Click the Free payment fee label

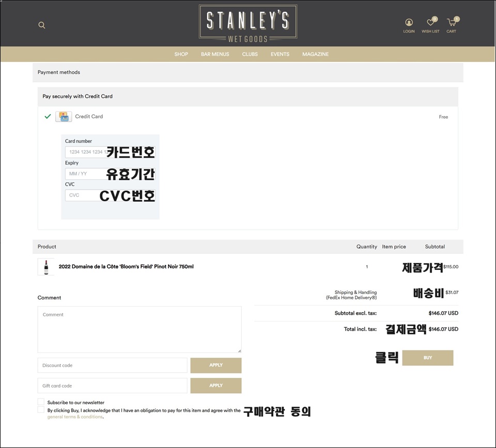443,117
